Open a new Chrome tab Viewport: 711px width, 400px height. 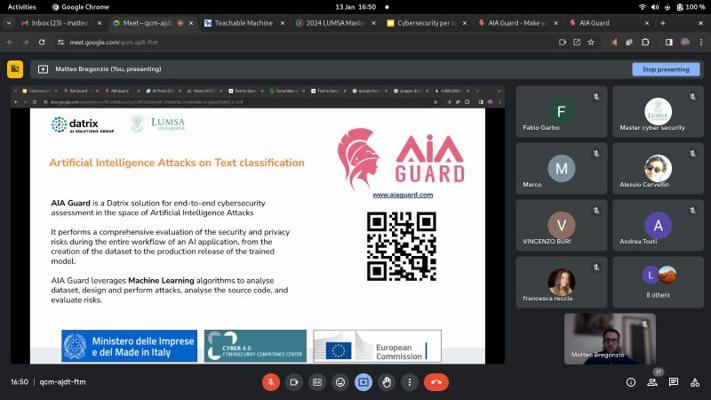(x=663, y=23)
